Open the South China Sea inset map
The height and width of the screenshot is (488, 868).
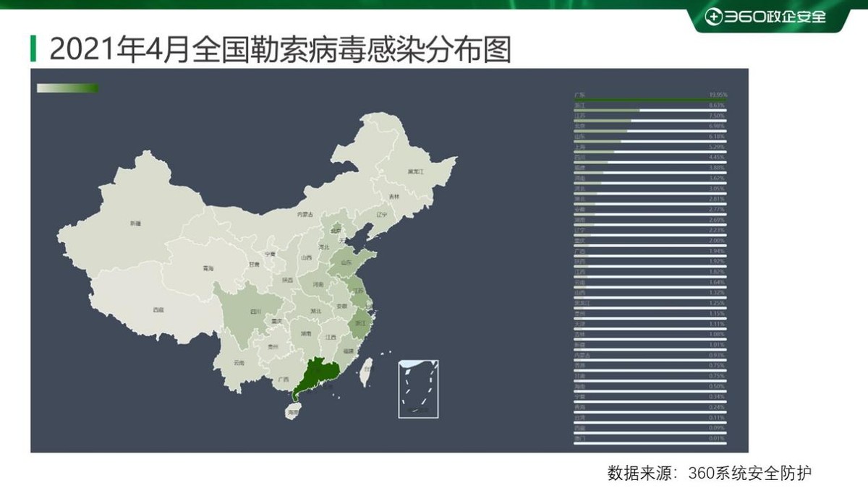click(x=417, y=387)
